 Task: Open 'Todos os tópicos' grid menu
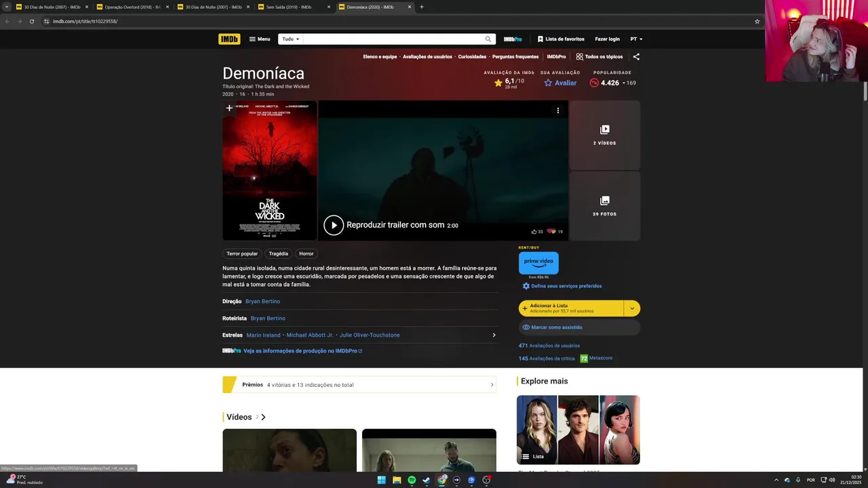(599, 57)
